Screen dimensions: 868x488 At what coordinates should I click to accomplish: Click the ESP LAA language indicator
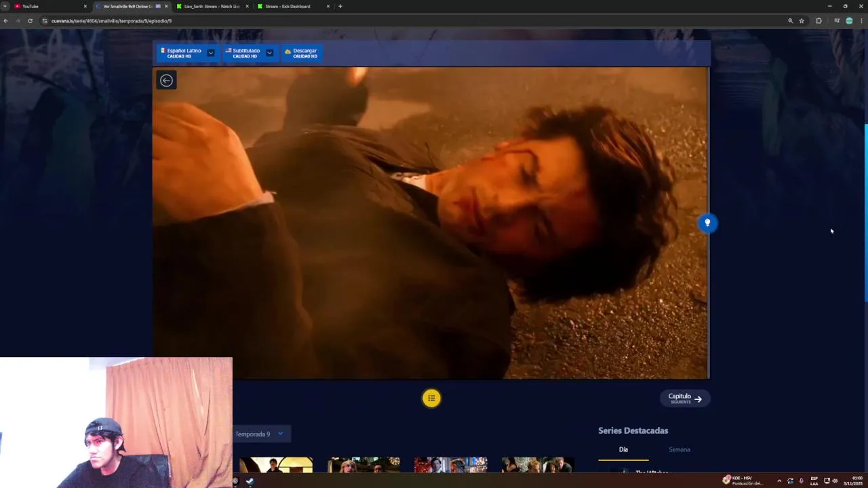(x=814, y=481)
